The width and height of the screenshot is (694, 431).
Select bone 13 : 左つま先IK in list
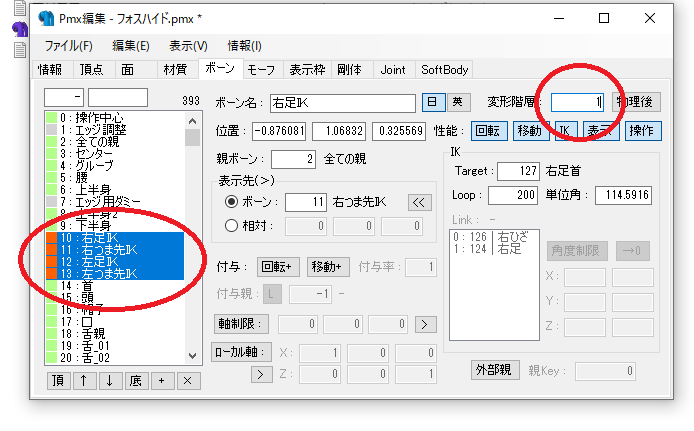point(115,274)
